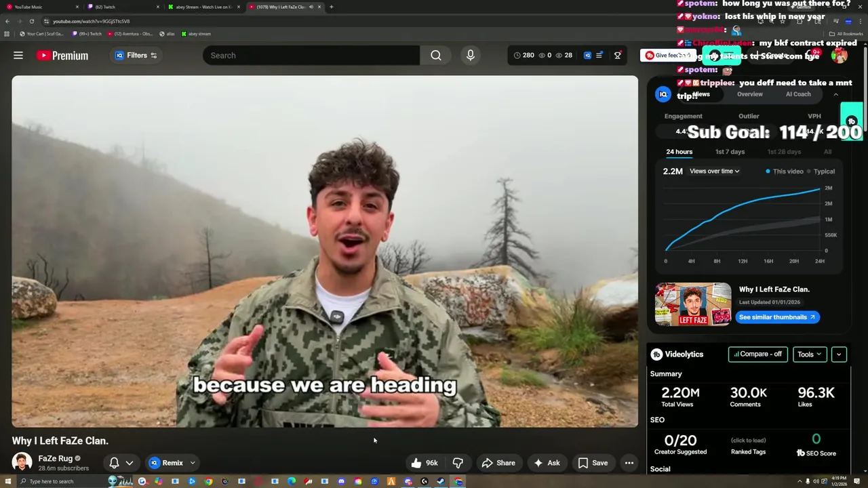
Task: Expand Videolytics options chevron beside Tools
Action: pos(839,354)
